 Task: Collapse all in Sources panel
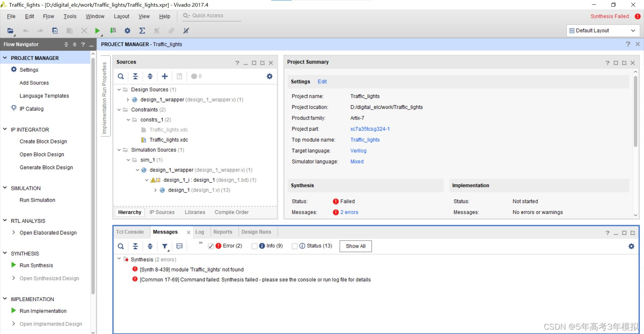pyautogui.click(x=135, y=76)
